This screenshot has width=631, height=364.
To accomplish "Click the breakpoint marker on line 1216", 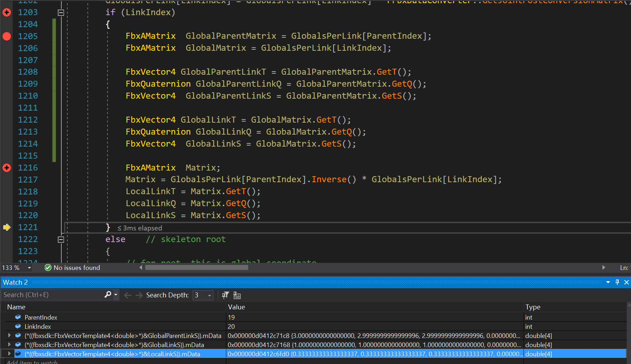I will tap(7, 168).
